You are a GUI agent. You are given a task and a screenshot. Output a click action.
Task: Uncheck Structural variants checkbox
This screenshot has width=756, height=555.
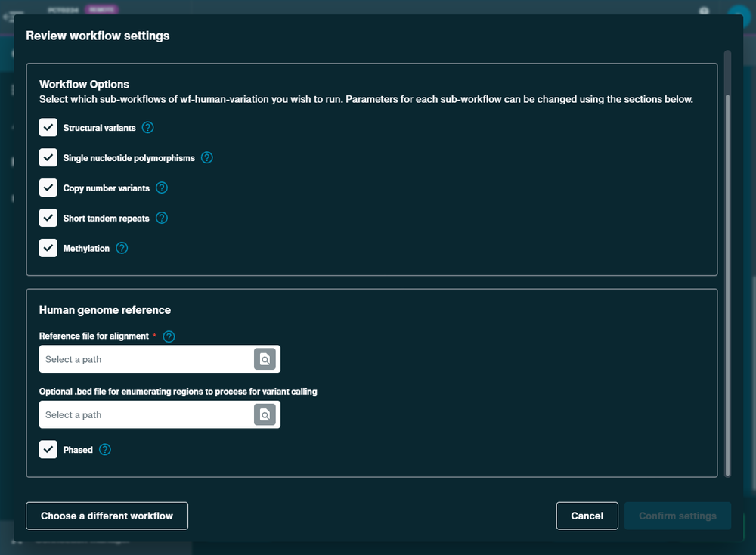pyautogui.click(x=48, y=127)
